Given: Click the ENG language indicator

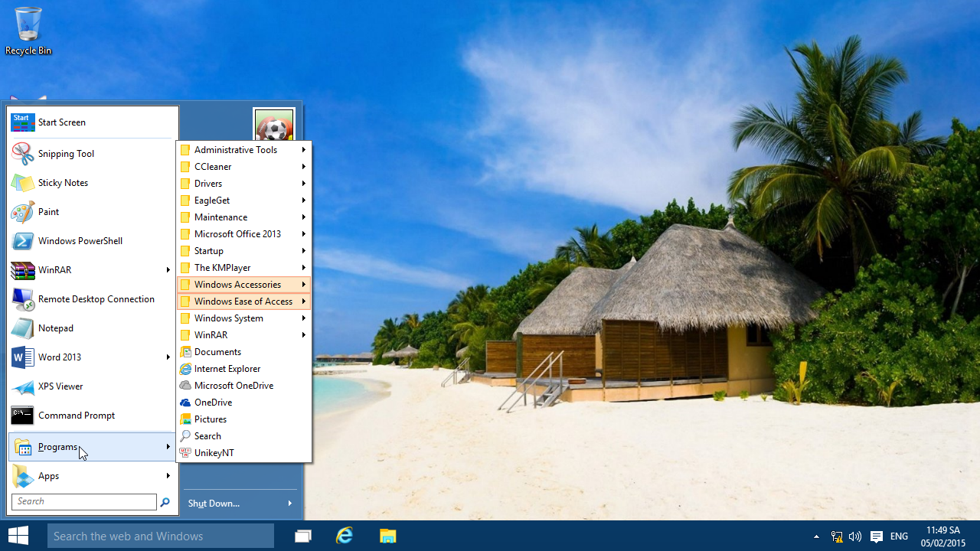Looking at the screenshot, I should [900, 536].
